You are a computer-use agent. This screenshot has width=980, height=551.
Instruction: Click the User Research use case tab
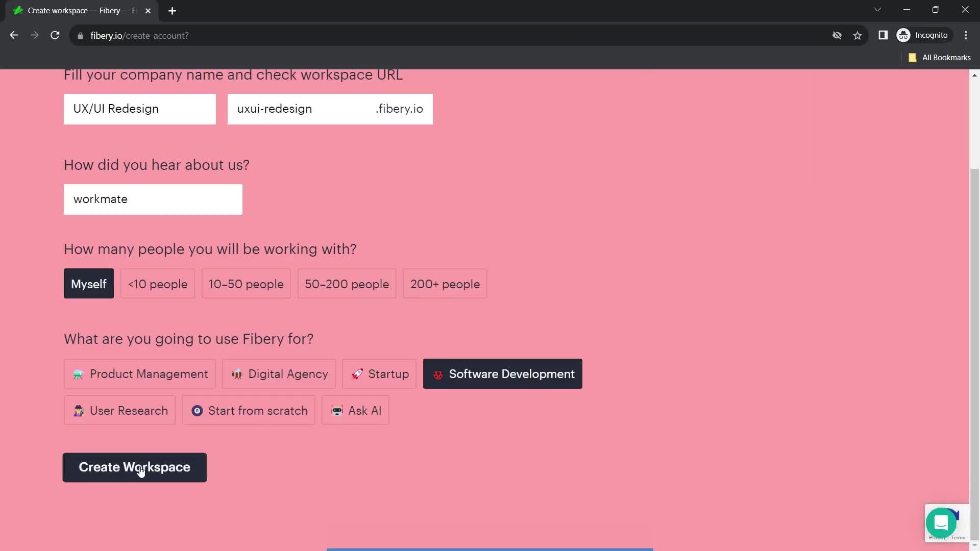click(120, 411)
